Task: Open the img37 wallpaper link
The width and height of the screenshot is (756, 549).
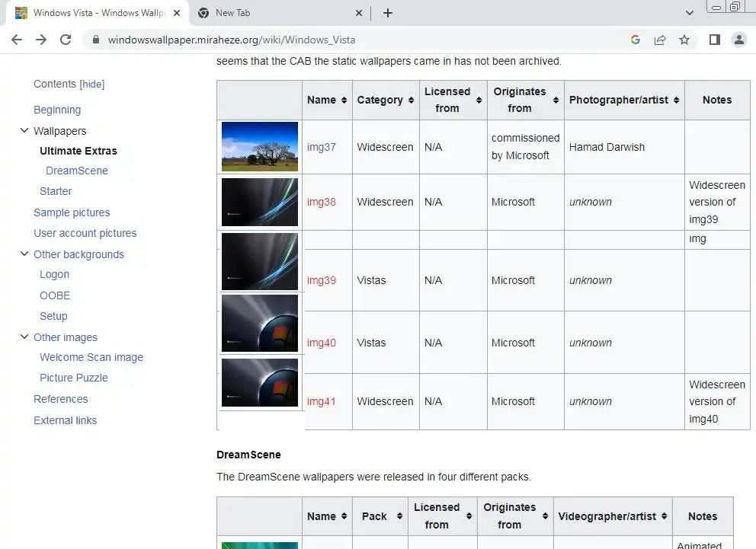Action: pyautogui.click(x=321, y=148)
